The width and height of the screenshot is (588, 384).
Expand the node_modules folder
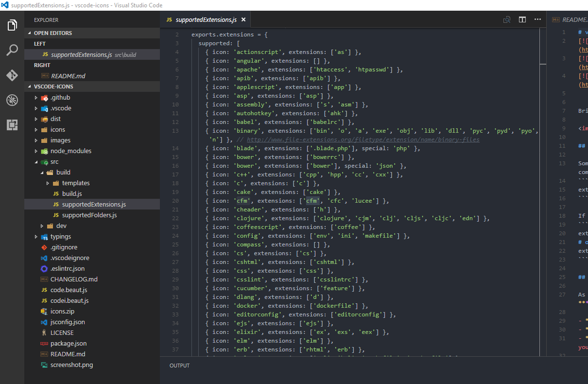(92, 151)
